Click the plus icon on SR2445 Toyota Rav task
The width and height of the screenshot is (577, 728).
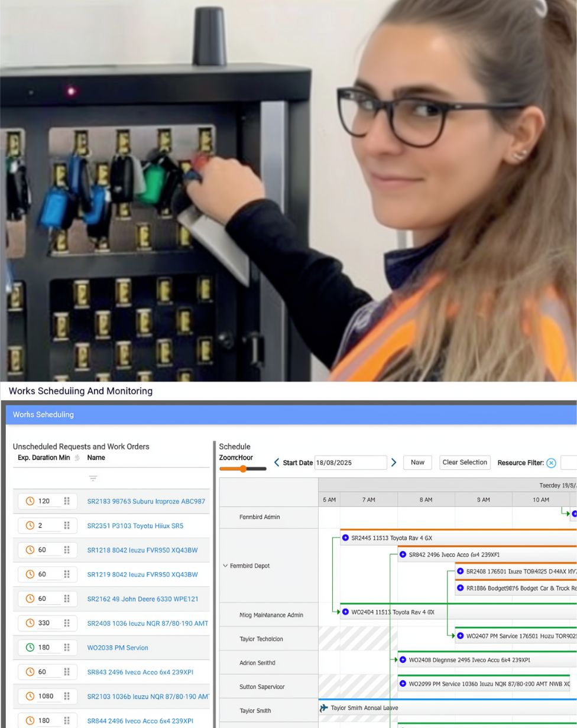pyautogui.click(x=345, y=538)
